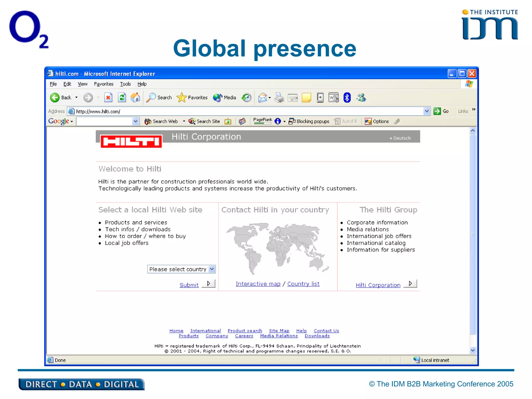Click the Product search footer link

(245, 331)
